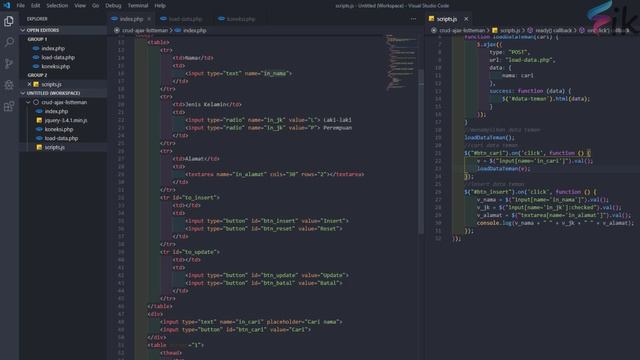Click the Explorer panel title
Screen dimensions: 640x360
click(x=37, y=19)
